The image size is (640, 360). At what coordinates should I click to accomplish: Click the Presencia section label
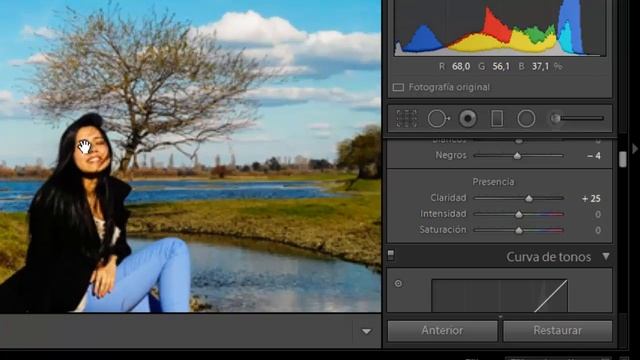(x=493, y=182)
